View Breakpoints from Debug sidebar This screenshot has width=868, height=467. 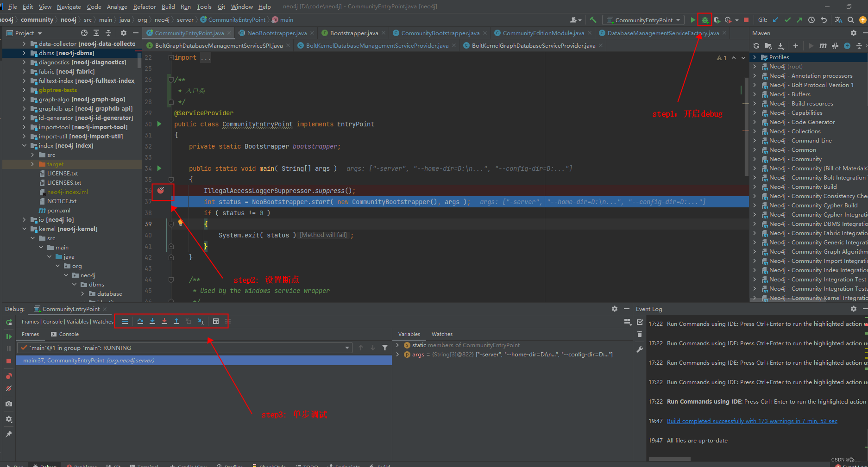9,376
